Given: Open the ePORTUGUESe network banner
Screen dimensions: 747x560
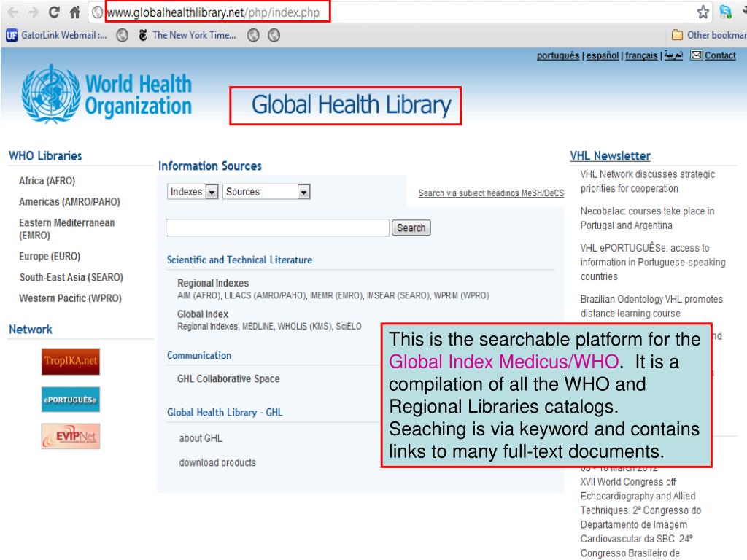Looking at the screenshot, I should (x=71, y=399).
